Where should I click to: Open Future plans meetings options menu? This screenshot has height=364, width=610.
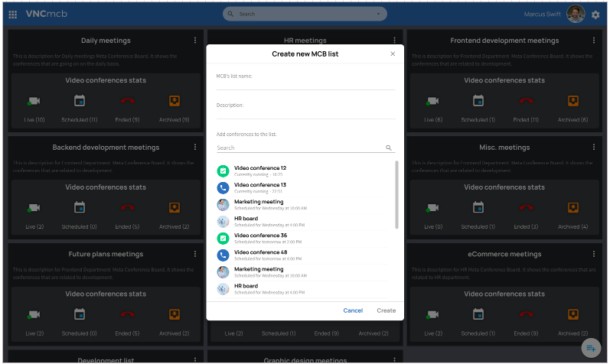tap(195, 254)
